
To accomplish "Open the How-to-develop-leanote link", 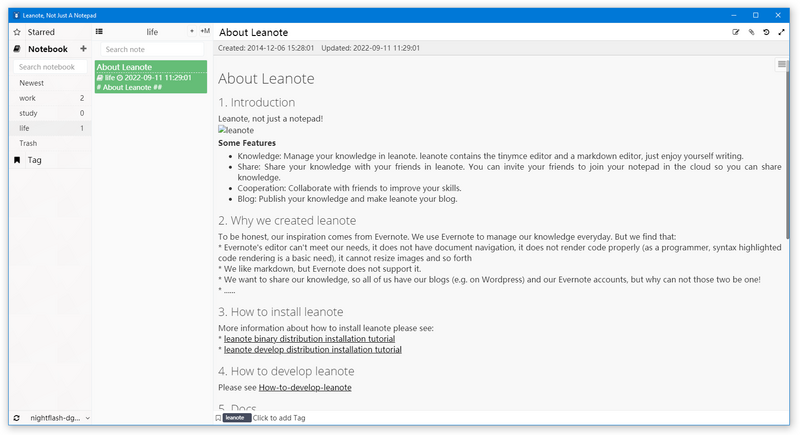I will tap(305, 387).
